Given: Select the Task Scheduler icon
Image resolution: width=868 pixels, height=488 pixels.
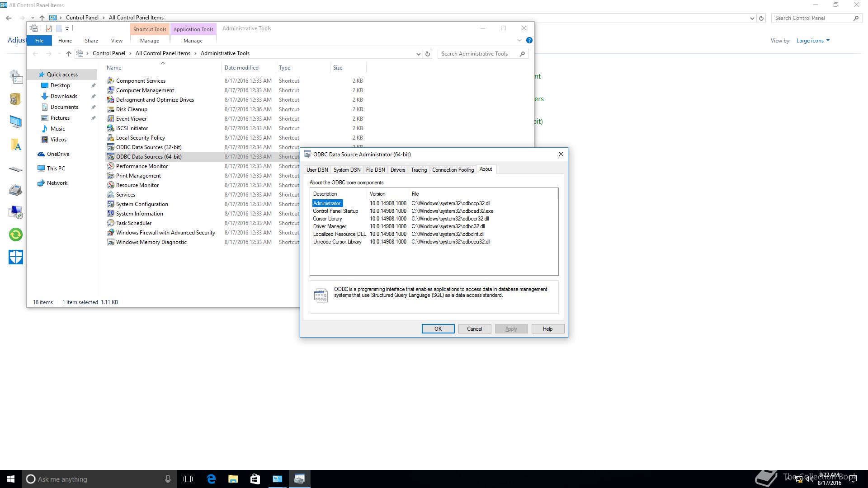Looking at the screenshot, I should (110, 223).
